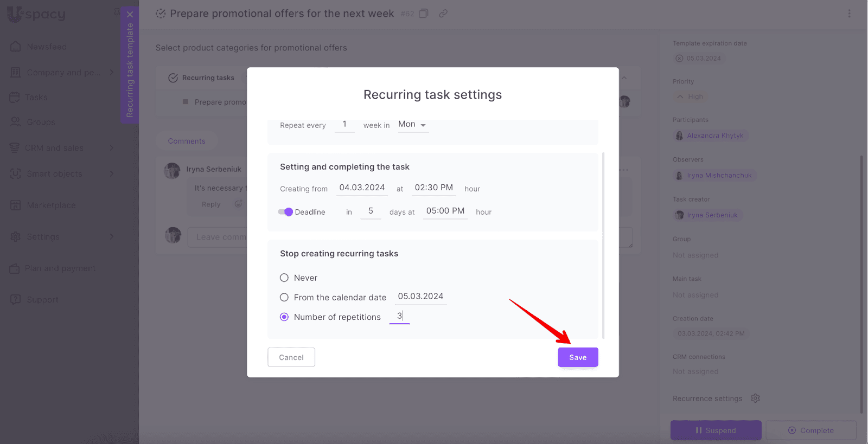Click the Marketplace icon in sidebar
Image resolution: width=868 pixels, height=444 pixels.
16,205
